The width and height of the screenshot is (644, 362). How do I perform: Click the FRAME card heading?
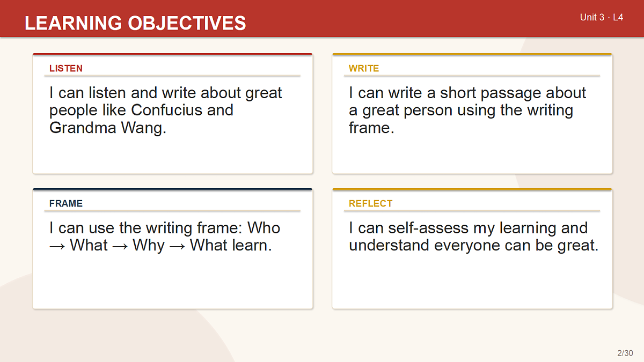66,203
